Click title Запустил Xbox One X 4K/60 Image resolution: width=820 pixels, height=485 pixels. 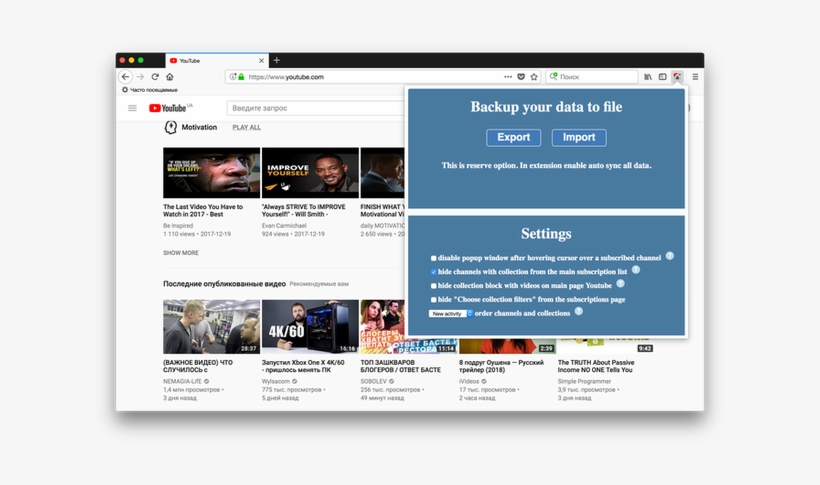click(303, 366)
